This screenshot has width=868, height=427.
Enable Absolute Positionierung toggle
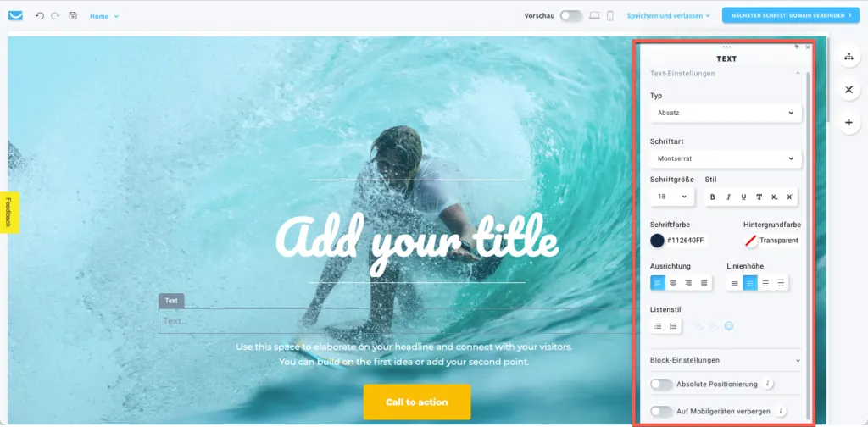pyautogui.click(x=661, y=384)
